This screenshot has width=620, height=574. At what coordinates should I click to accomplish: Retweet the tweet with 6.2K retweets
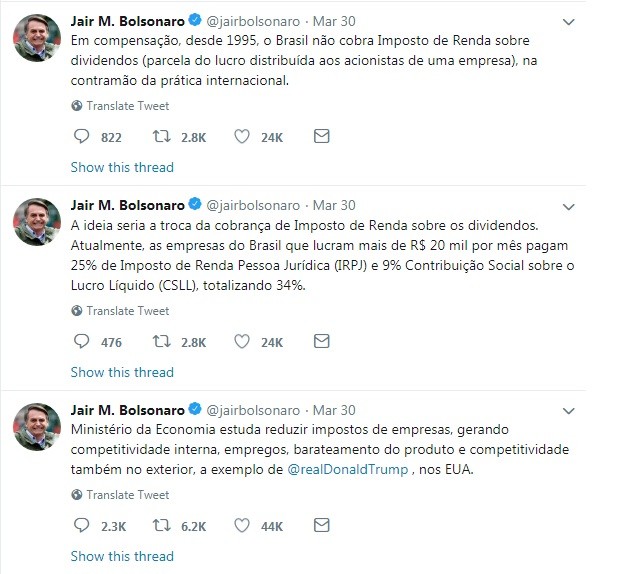160,525
